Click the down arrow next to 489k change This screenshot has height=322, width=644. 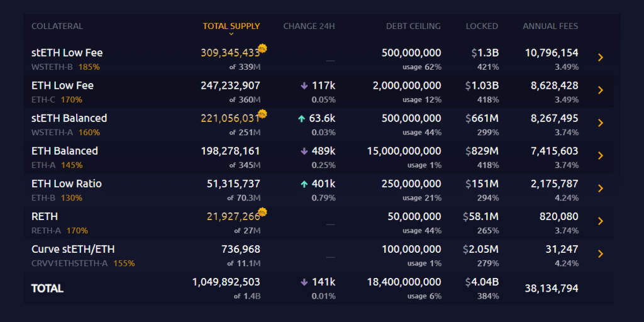point(304,151)
